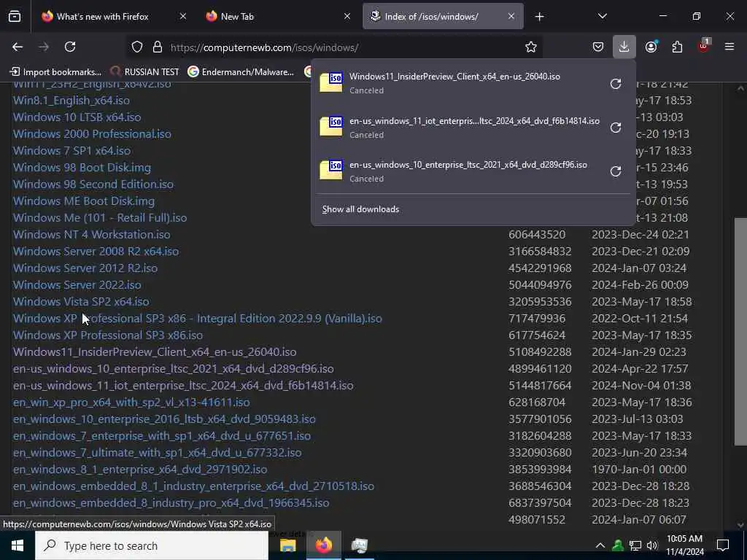Open Win8.1_English_x64.iso link
This screenshot has height=560, width=747.
[71, 101]
